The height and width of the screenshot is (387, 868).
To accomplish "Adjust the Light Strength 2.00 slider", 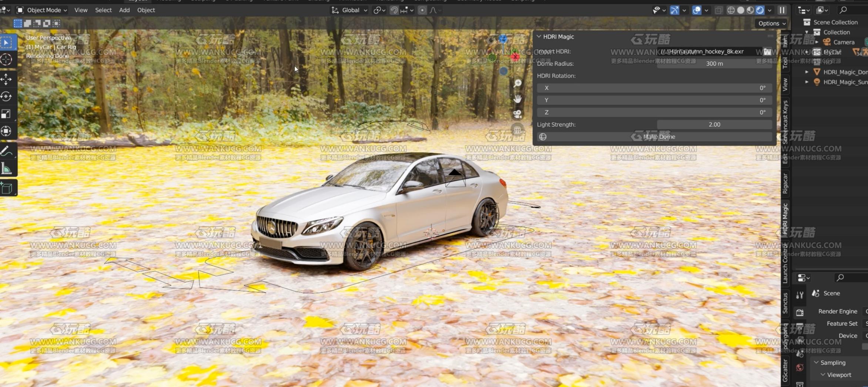I will (714, 125).
